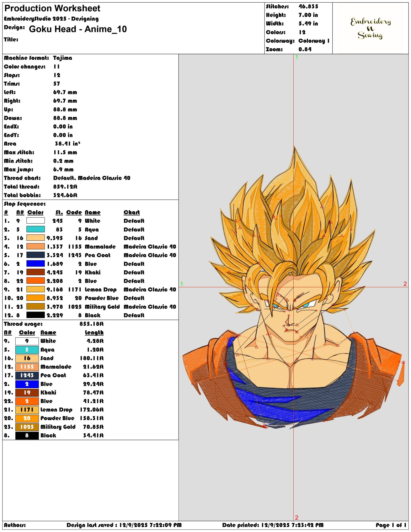Click stitch count 9,168 in Lemon Drop row
The image size is (411, 532).
click(55, 289)
